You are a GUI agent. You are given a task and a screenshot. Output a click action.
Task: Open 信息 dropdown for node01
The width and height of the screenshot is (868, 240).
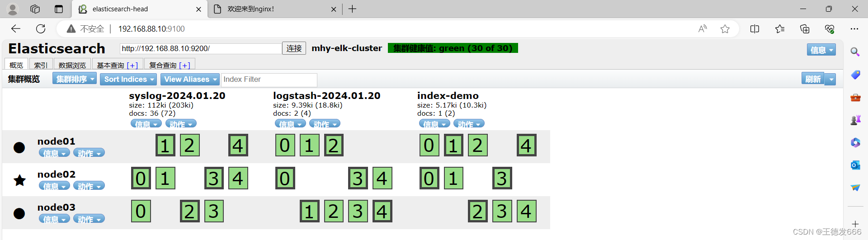(x=54, y=153)
